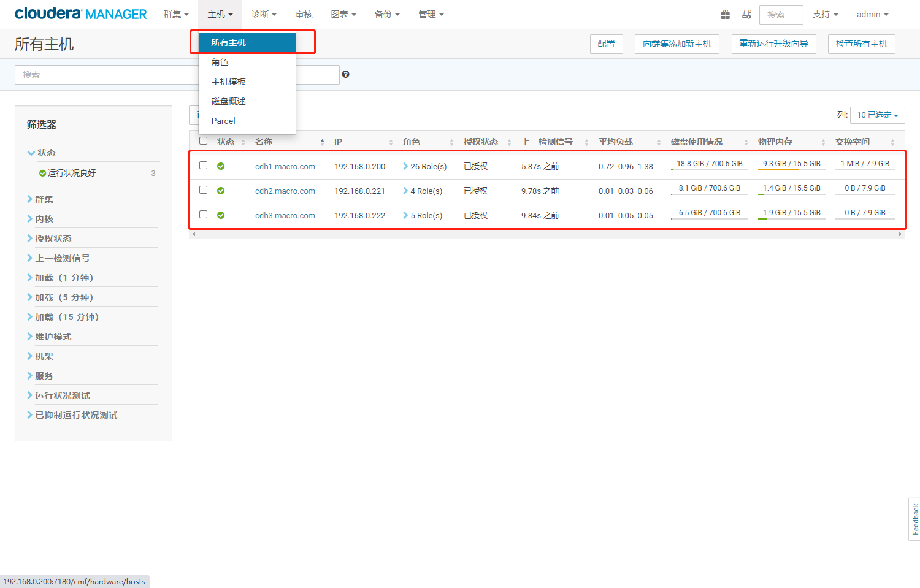Click the horizontal scrollbar right arrow
This screenshot has width=920, height=588.
point(900,234)
